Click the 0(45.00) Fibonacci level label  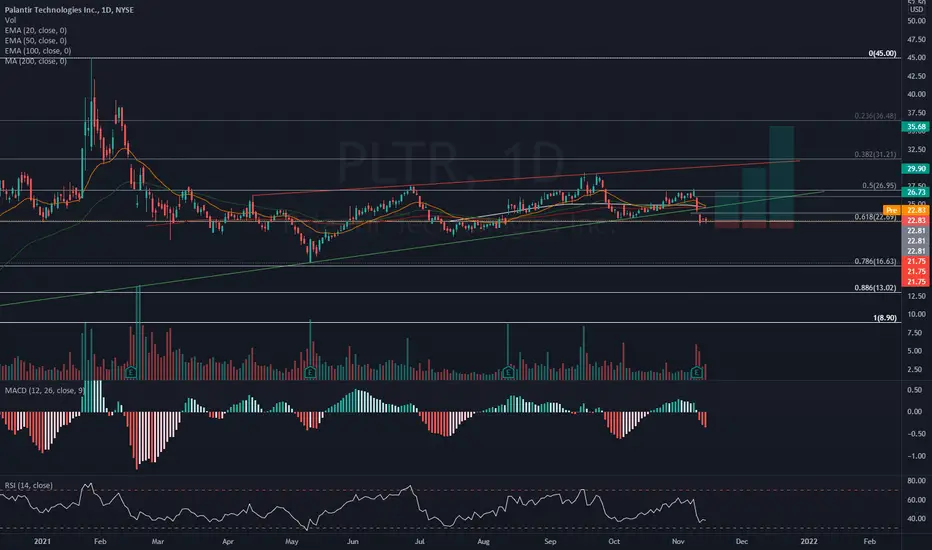coord(882,54)
